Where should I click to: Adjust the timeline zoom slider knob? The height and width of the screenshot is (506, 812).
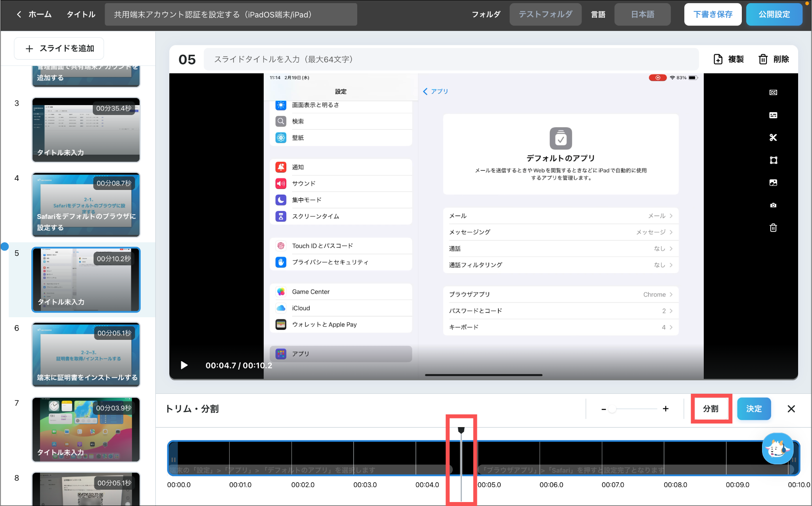pos(613,409)
